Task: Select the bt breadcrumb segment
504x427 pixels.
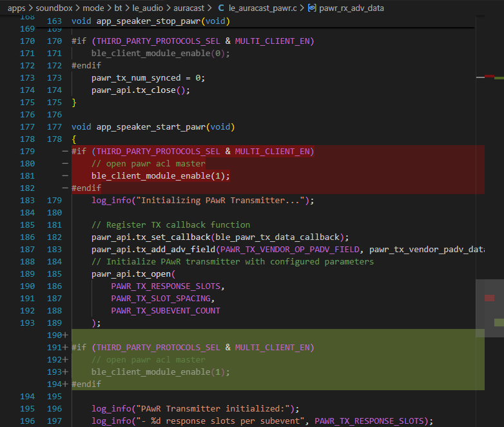Action: tap(119, 8)
